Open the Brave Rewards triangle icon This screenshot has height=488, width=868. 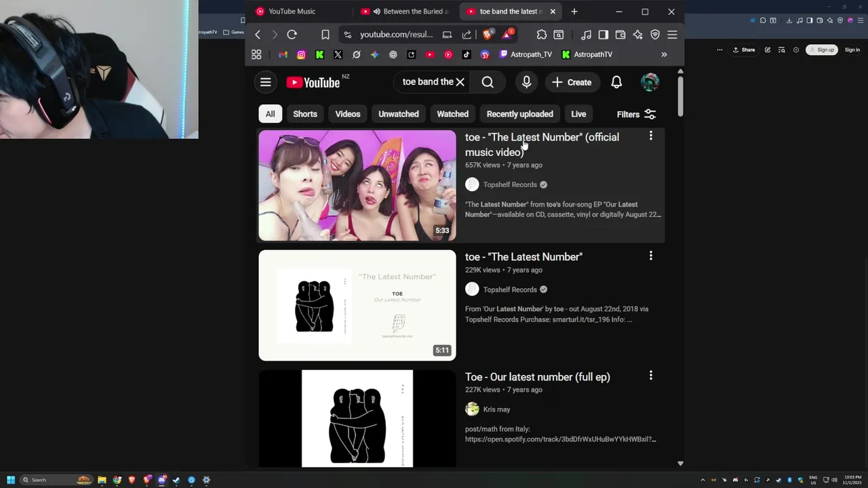coord(507,35)
